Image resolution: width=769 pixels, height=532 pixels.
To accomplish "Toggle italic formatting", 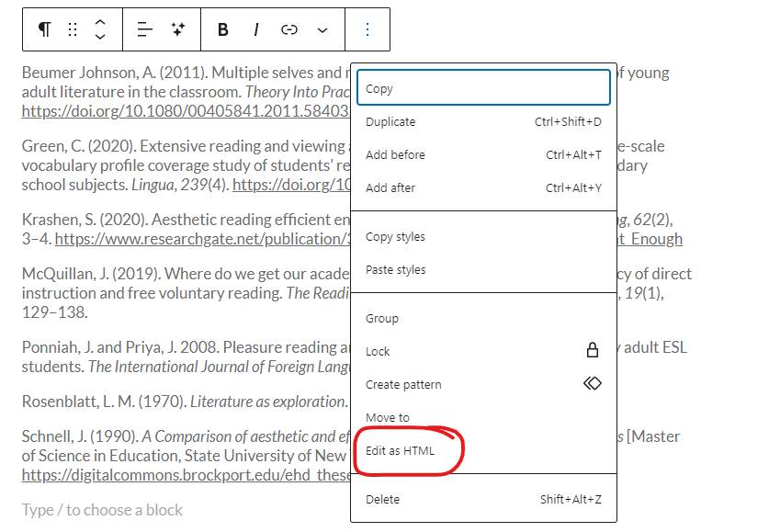I will (255, 29).
